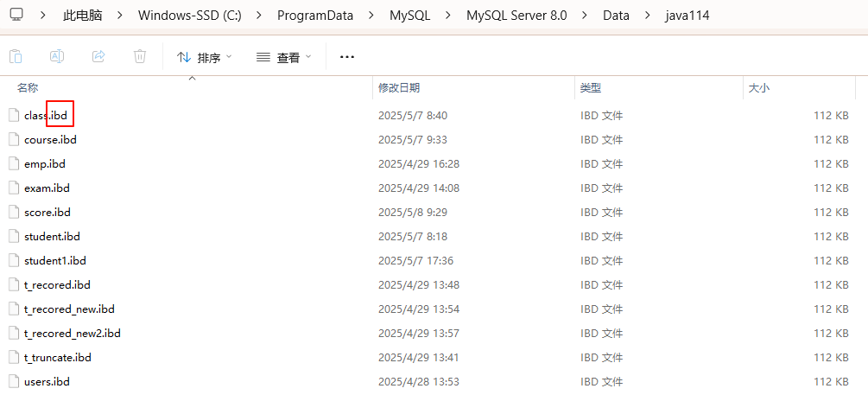Screen dimensions: 868x414
Task: Select file course.ibd
Action: 50,140
